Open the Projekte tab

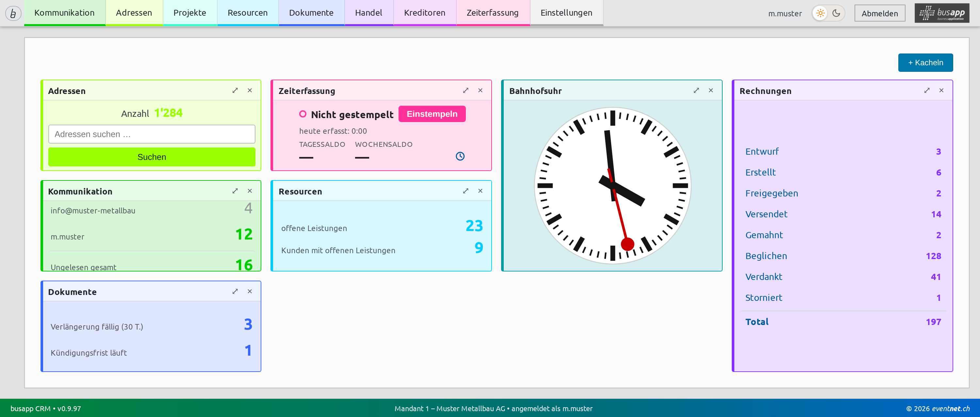pyautogui.click(x=190, y=13)
